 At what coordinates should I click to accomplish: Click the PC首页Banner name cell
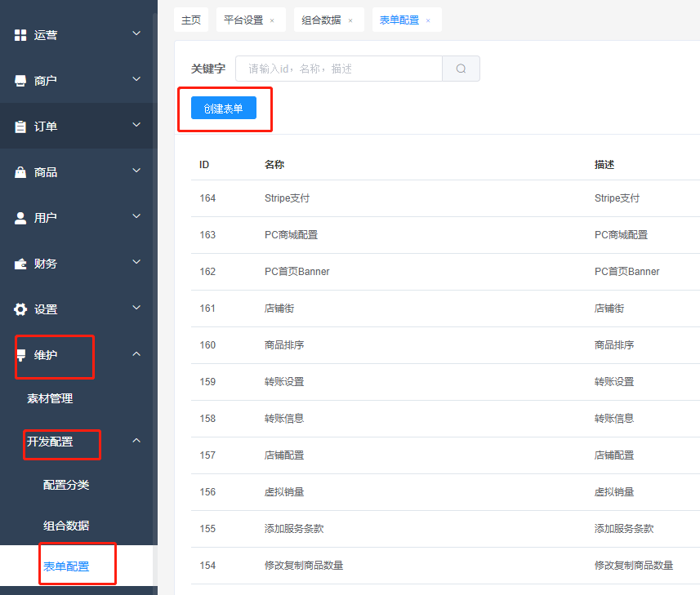click(296, 272)
